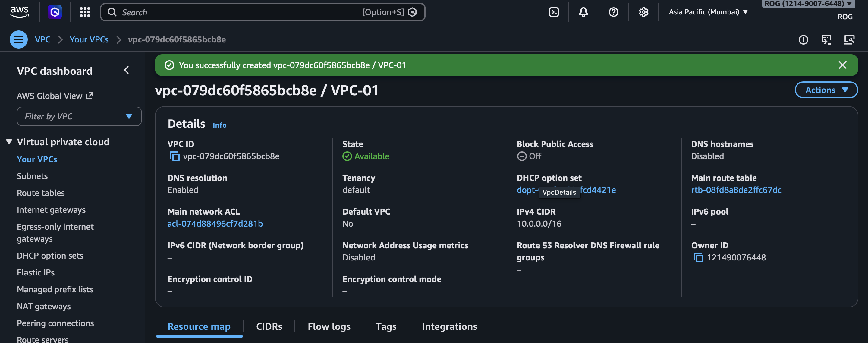The height and width of the screenshot is (343, 868).
Task: Open the Amazon Q assistant
Action: click(55, 12)
